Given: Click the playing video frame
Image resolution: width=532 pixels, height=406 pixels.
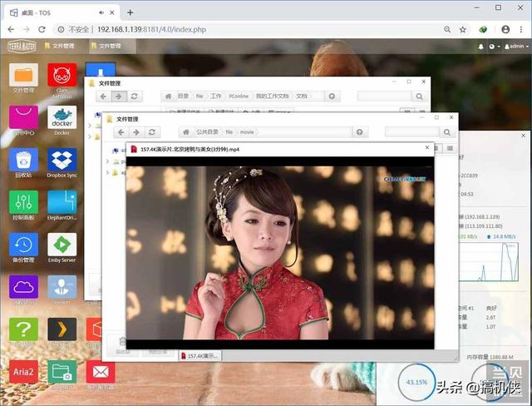Looking at the screenshot, I should tap(280, 253).
